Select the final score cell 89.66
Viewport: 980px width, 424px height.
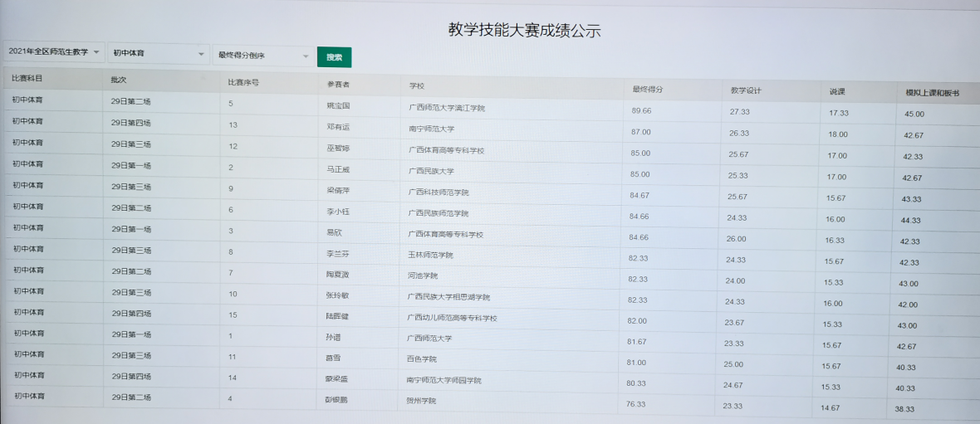click(x=641, y=110)
